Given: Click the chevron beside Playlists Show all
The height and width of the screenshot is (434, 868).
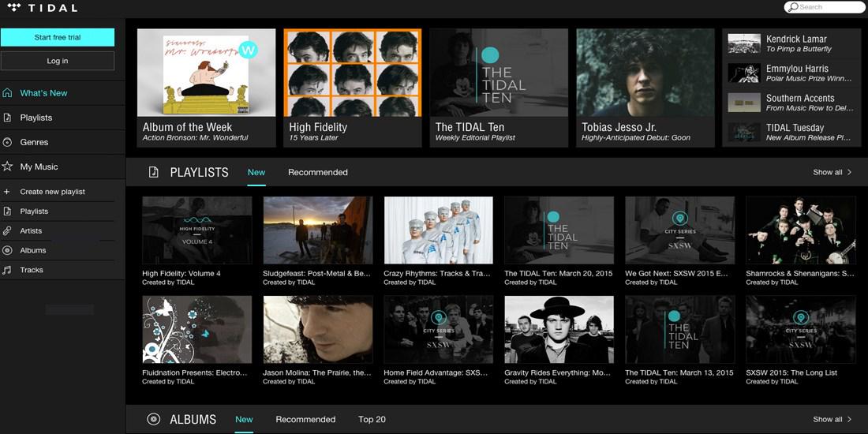Looking at the screenshot, I should (850, 172).
